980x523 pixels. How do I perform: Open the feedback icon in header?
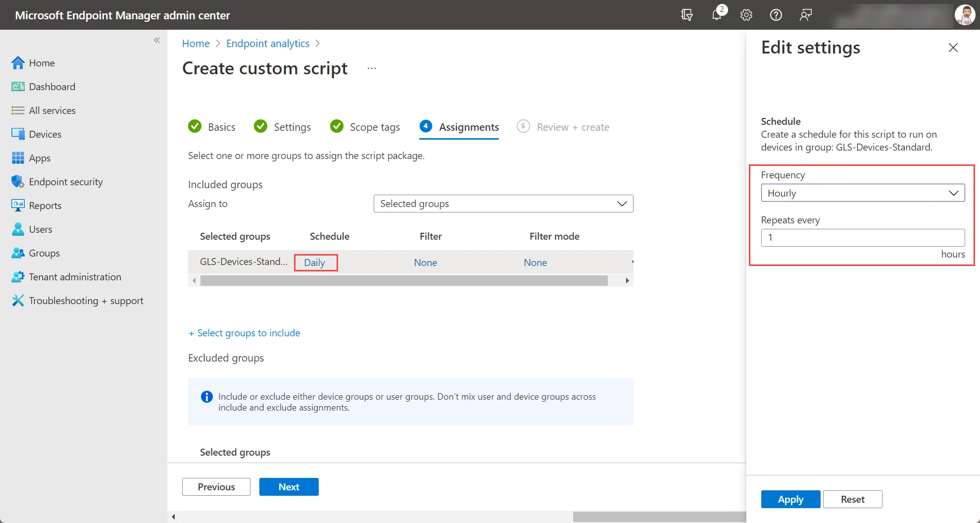806,15
